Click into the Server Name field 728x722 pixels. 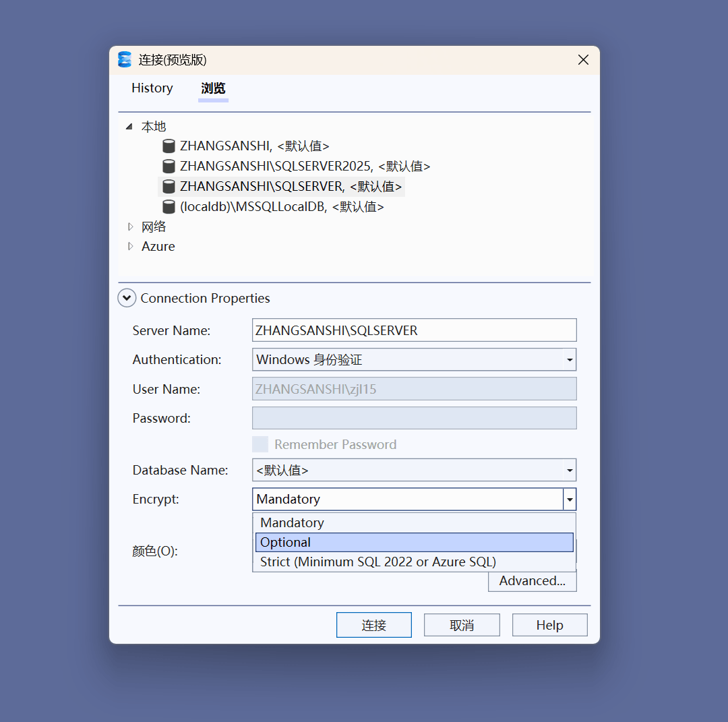[414, 330]
